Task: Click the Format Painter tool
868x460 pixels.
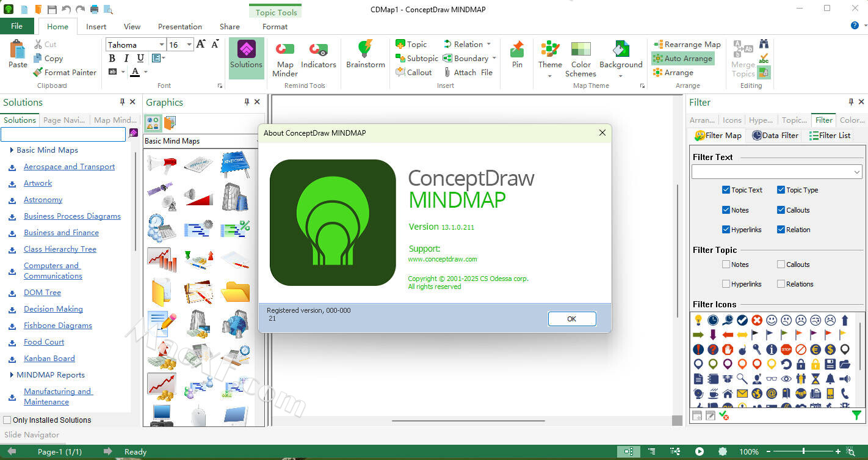Action: click(x=65, y=72)
